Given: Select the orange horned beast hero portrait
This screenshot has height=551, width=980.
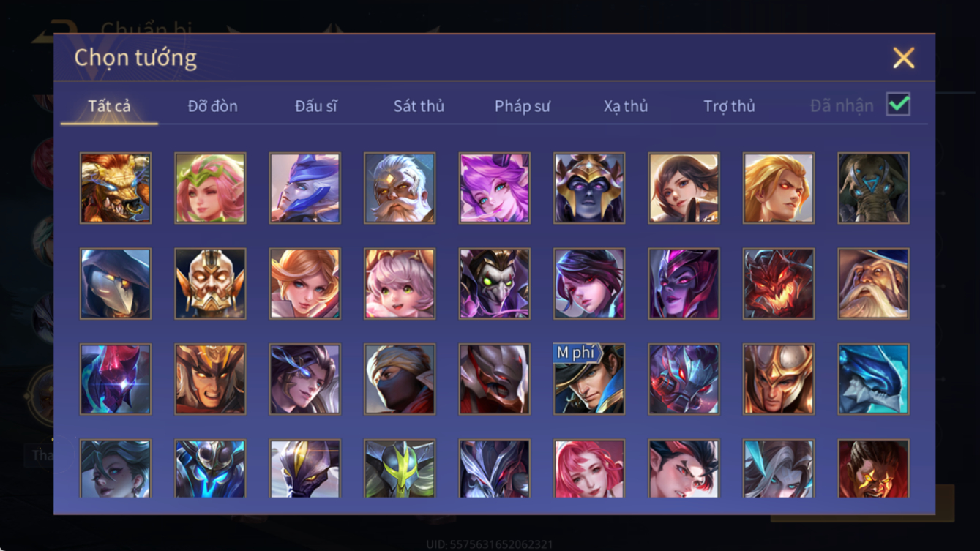Looking at the screenshot, I should pyautogui.click(x=116, y=188).
